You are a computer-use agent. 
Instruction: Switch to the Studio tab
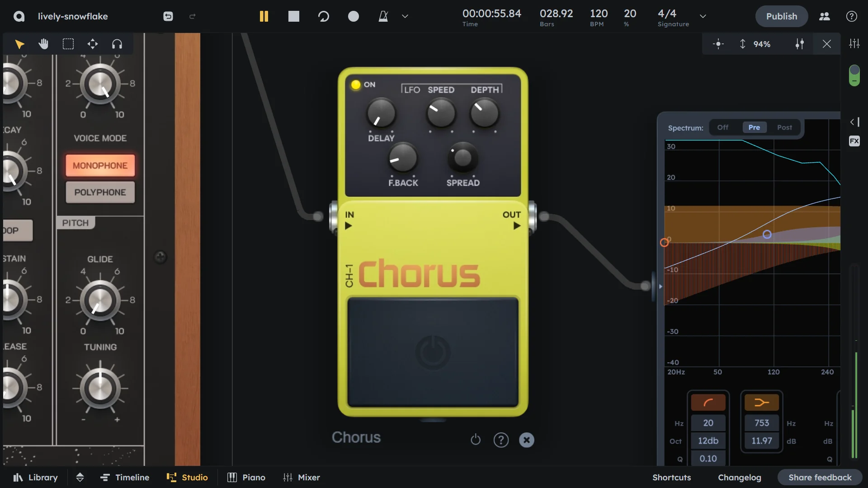[x=187, y=477]
